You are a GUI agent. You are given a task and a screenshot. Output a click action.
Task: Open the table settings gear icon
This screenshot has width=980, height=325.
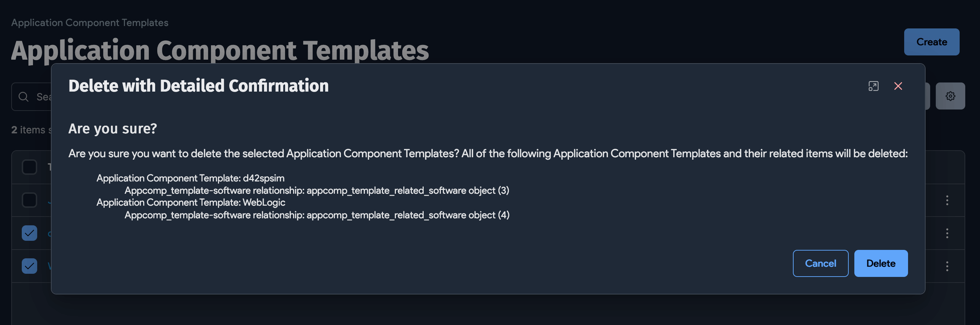pos(950,96)
